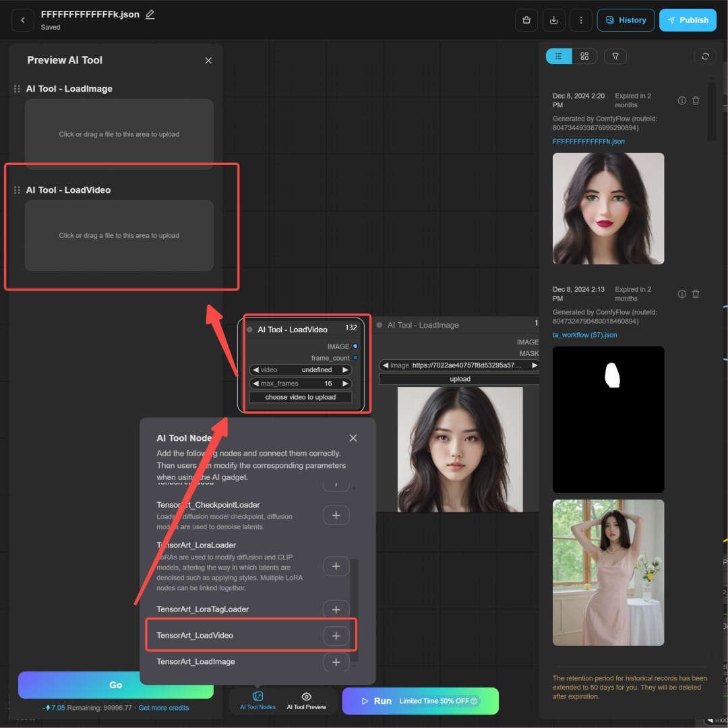This screenshot has height=728, width=728.
Task: Open the AI Tool Nodes tab
Action: [x=257, y=700]
